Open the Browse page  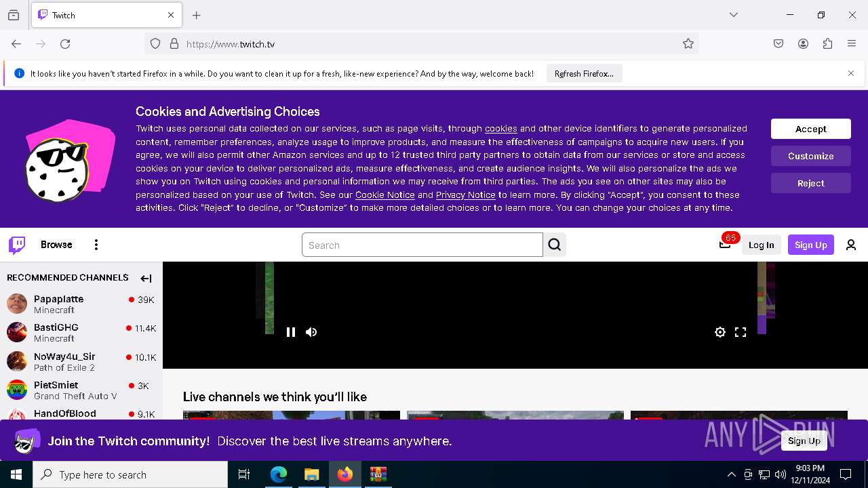coord(56,245)
